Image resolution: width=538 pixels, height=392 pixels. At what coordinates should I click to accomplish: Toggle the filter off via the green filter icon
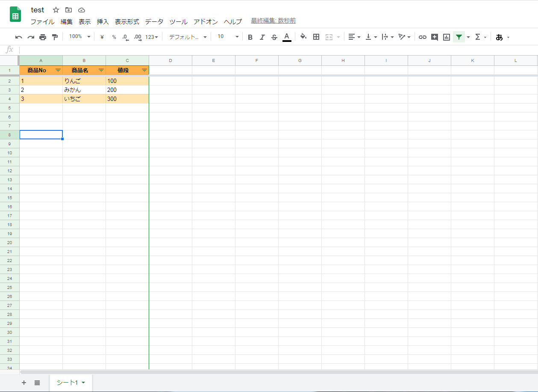459,37
